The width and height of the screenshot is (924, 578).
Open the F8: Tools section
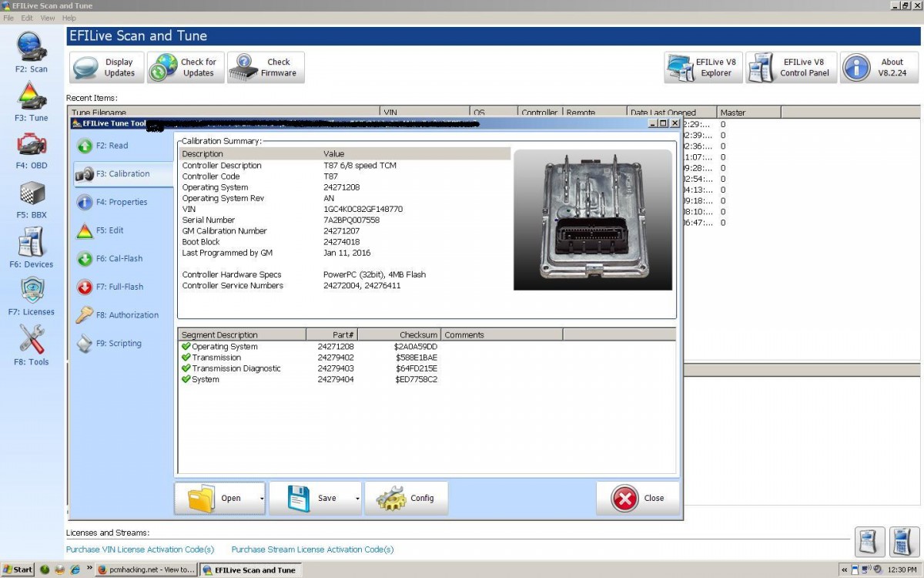[32, 344]
